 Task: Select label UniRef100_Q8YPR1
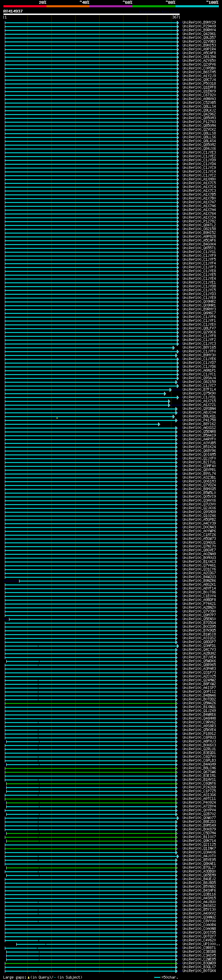199,470
